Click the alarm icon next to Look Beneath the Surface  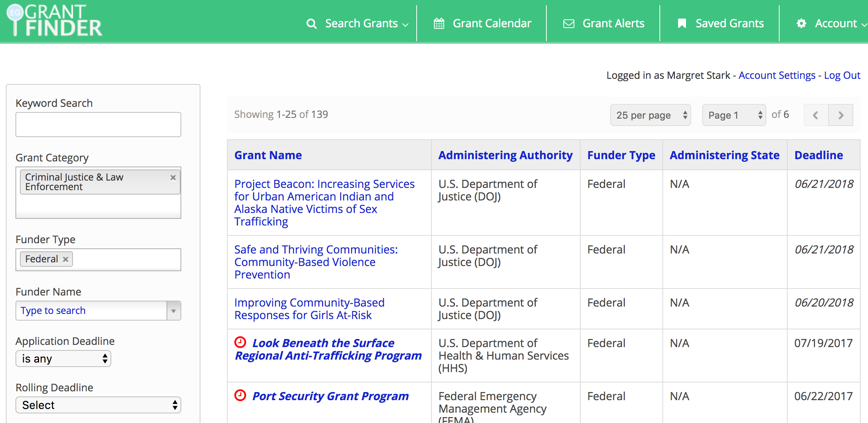[240, 343]
